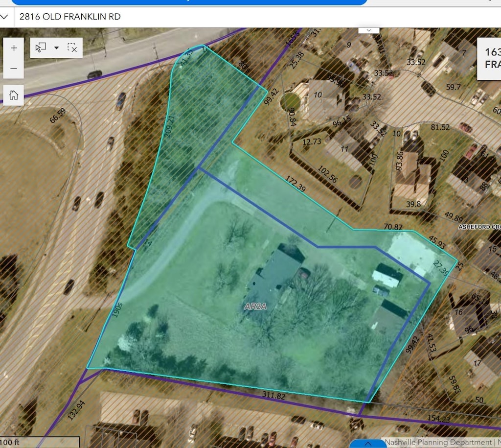Clear the current map selection

72,48
